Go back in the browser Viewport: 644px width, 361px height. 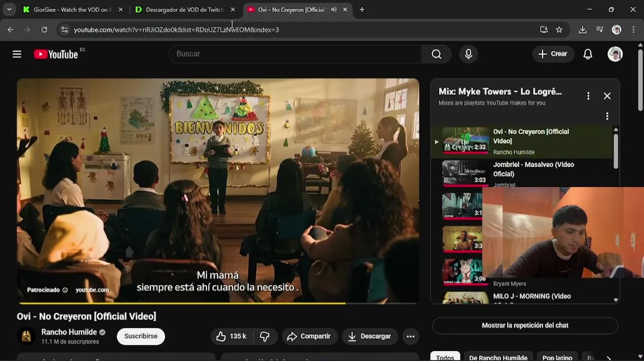[11, 30]
